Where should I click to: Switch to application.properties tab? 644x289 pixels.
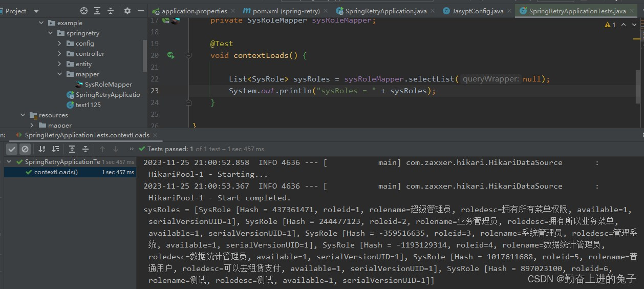[x=194, y=11]
